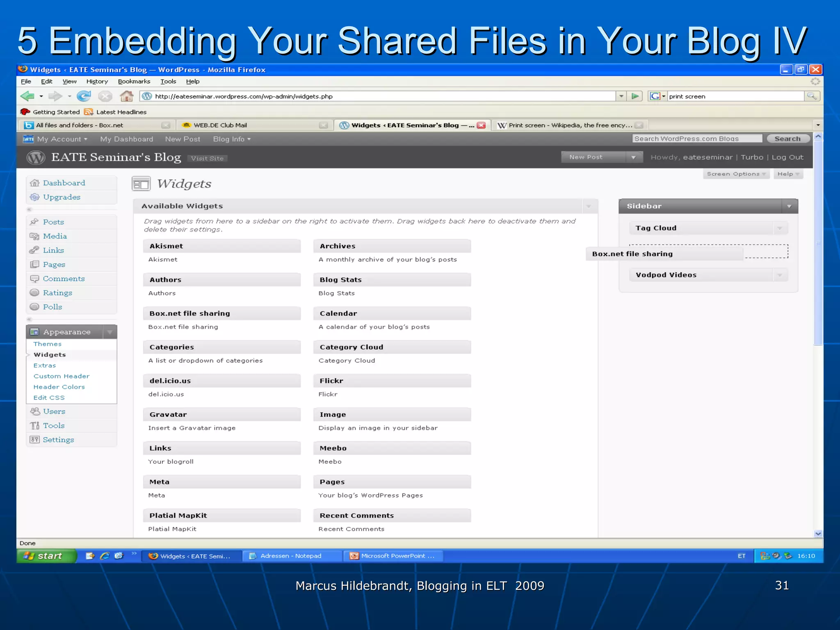Open the address bar history dropdown
This screenshot has height=630, width=840.
click(621, 96)
